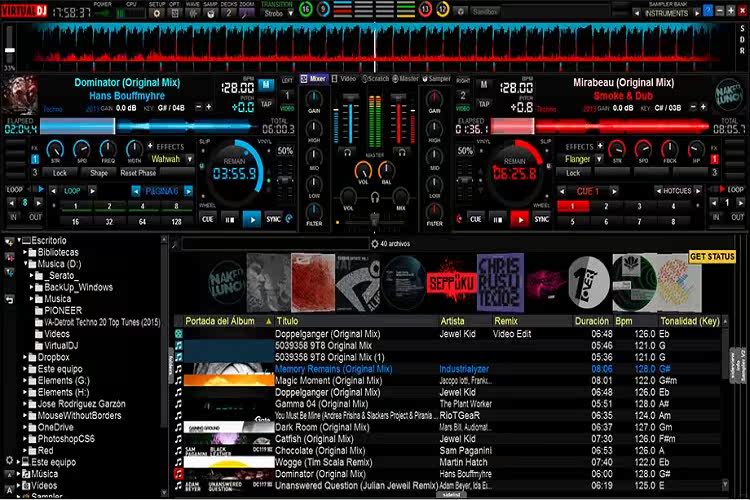Add effect with left deck EFFECTS plus icon

coord(150,146)
